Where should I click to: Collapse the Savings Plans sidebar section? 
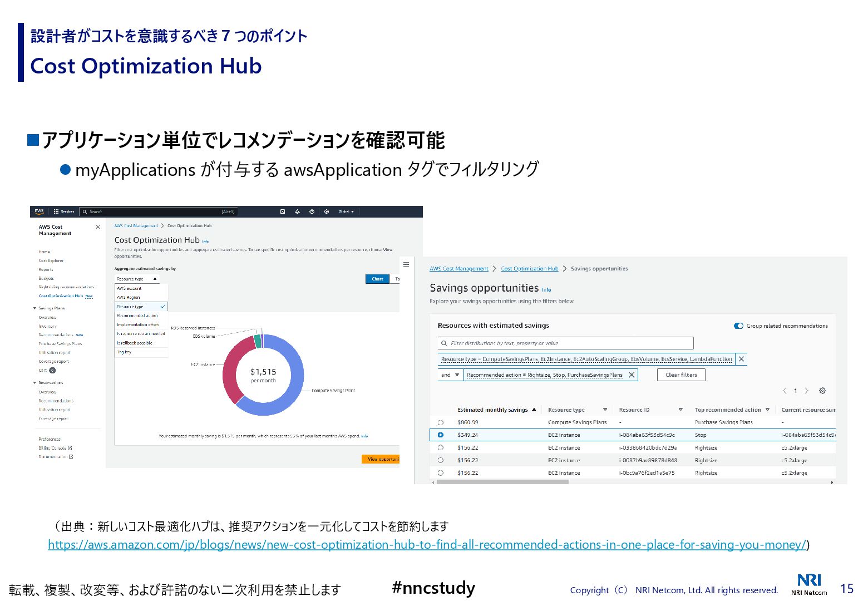point(34,308)
